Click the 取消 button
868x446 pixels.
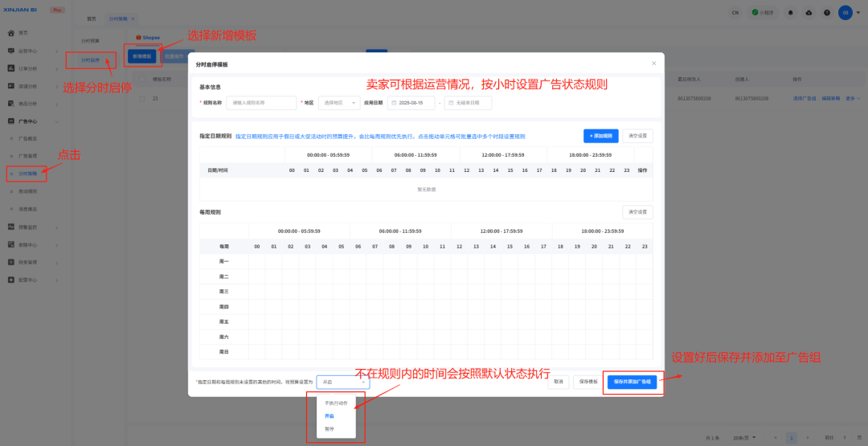coord(558,383)
